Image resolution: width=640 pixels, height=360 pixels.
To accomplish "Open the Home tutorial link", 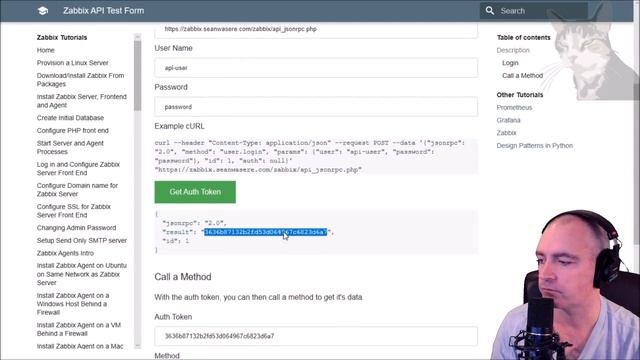I will [x=45, y=50].
